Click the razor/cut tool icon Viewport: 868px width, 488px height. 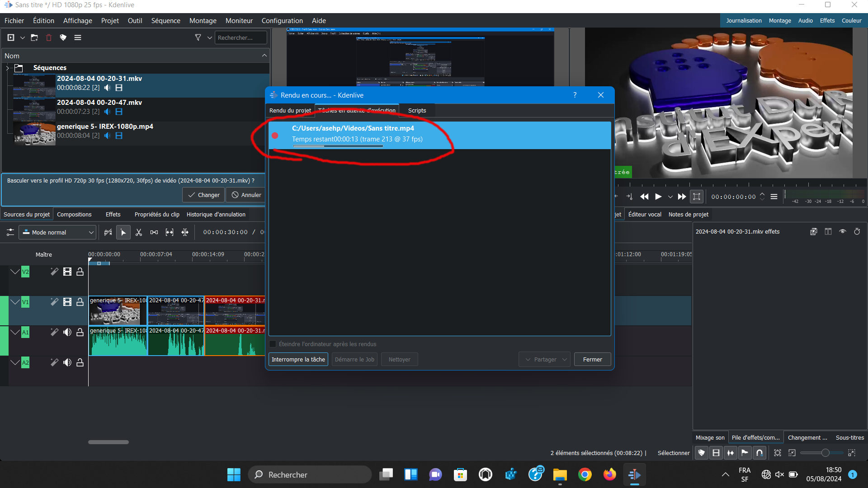tap(138, 232)
